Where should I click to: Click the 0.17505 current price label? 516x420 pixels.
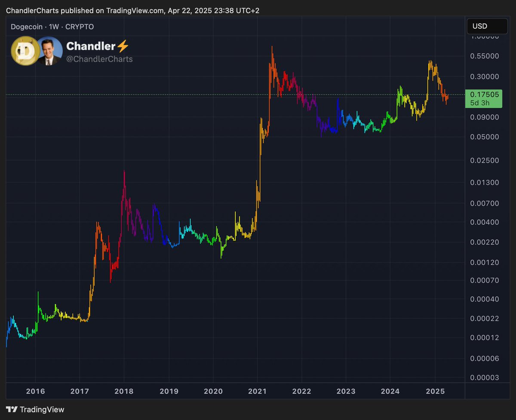[484, 95]
